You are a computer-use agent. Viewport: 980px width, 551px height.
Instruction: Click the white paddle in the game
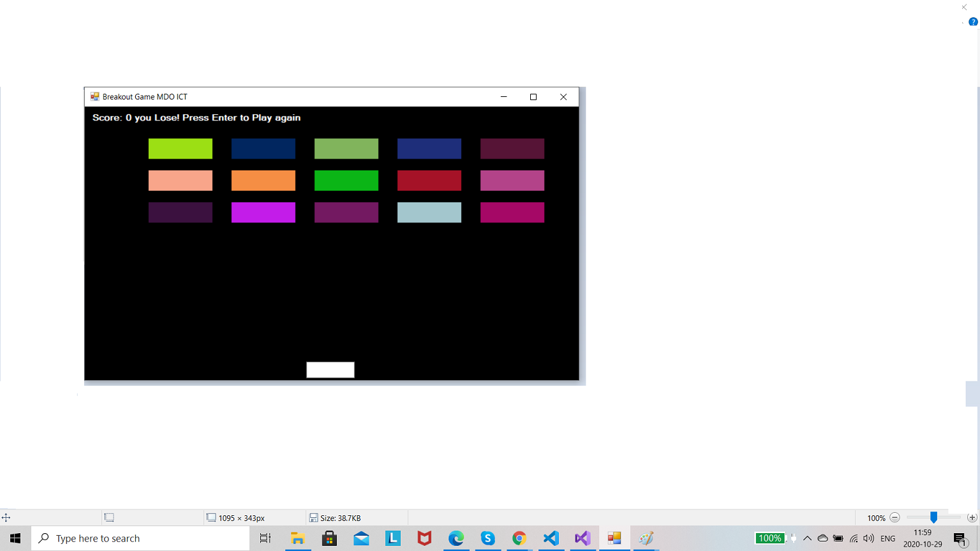pos(330,370)
